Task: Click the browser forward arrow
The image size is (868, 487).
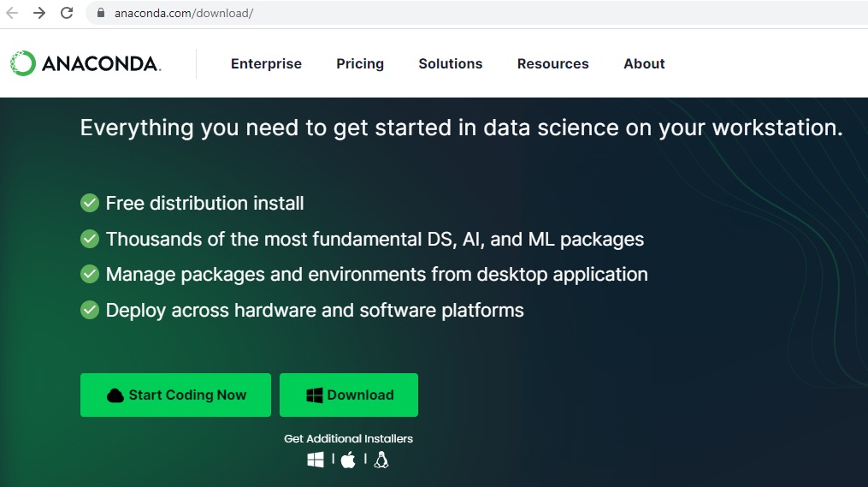Action: [x=39, y=13]
